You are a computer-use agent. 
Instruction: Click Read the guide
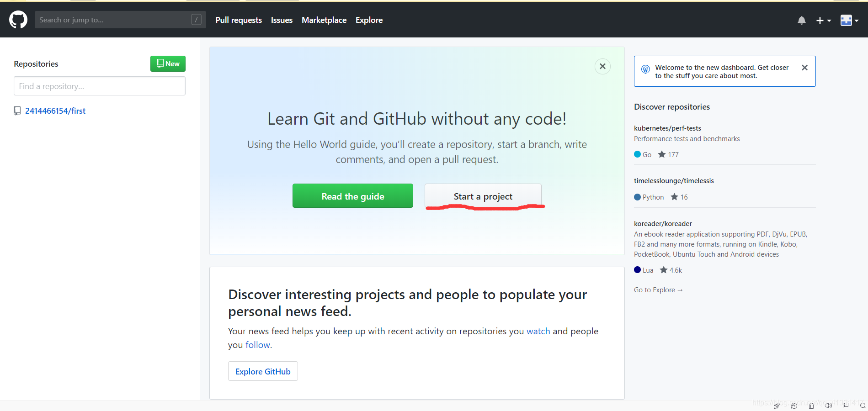click(353, 196)
